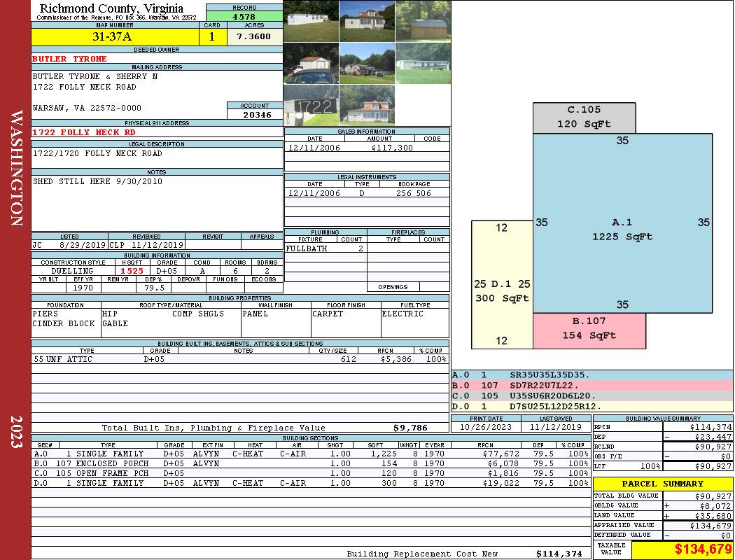Open photo of car in front of shed
This screenshot has height=560, width=735.
(x=311, y=64)
